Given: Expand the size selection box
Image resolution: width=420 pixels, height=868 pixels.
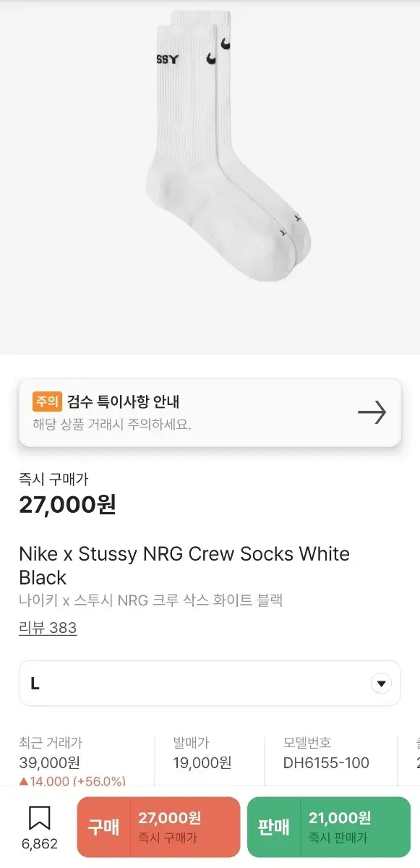Looking at the screenshot, I should pos(210,682).
